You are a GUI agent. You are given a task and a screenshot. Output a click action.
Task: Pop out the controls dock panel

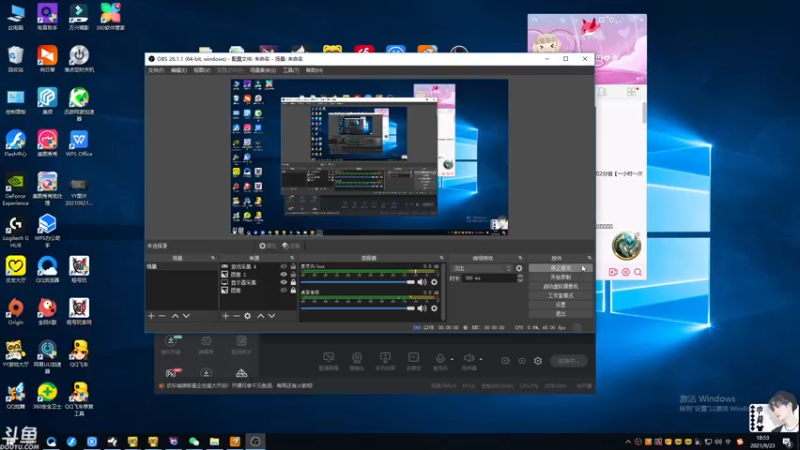pos(589,258)
